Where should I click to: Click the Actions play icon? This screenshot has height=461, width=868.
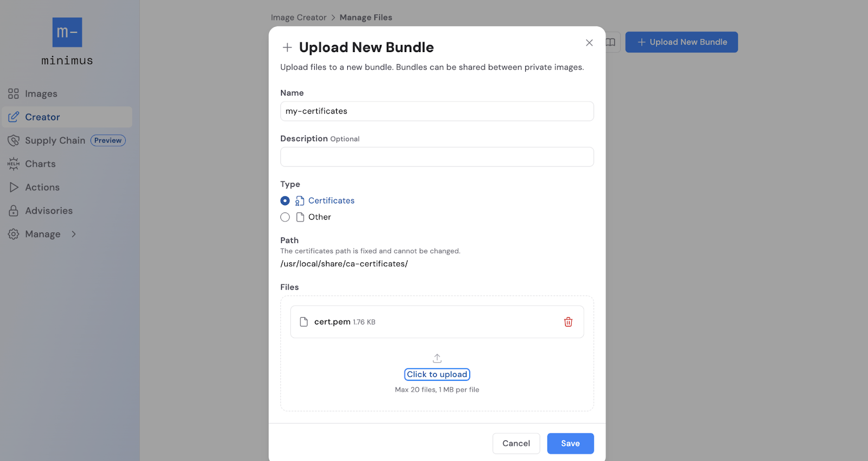point(14,187)
